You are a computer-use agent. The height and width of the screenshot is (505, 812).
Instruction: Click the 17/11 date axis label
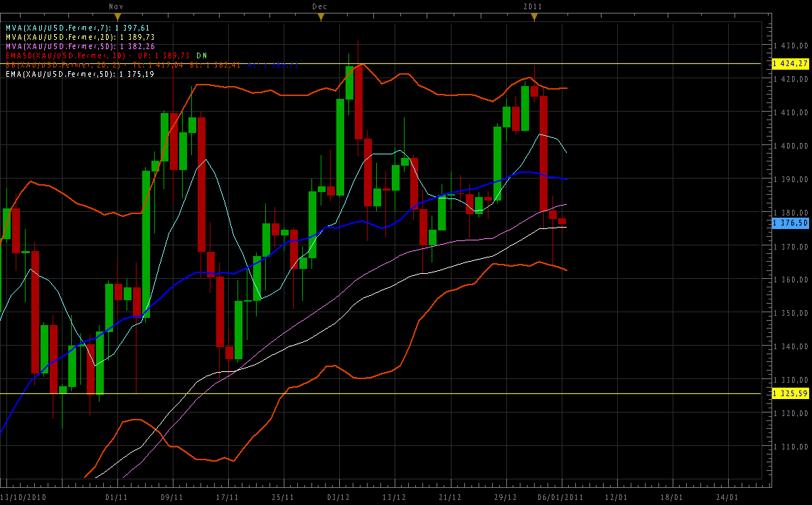[227, 497]
